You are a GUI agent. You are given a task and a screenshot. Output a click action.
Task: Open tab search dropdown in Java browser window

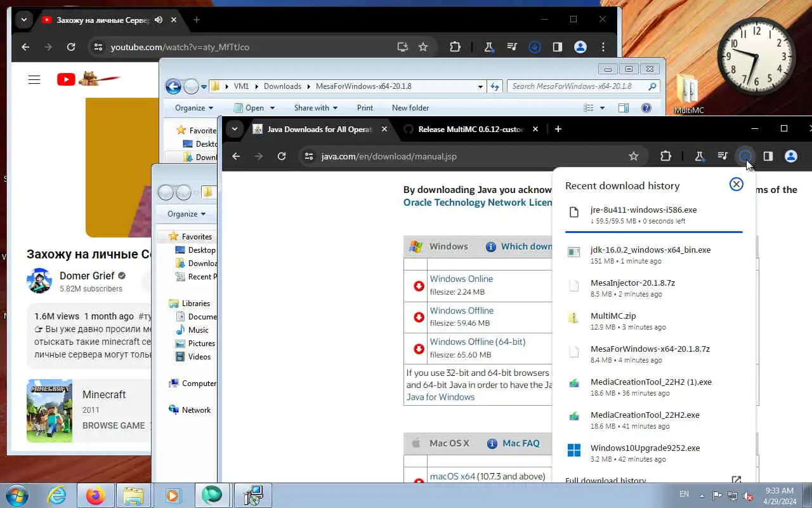[x=235, y=129]
